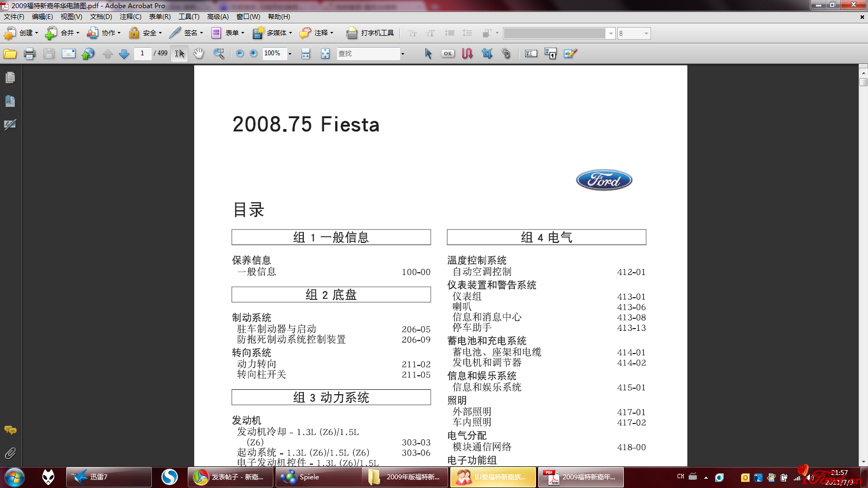Click the OK button tool icon
This screenshot has width=868, height=488.
[448, 54]
